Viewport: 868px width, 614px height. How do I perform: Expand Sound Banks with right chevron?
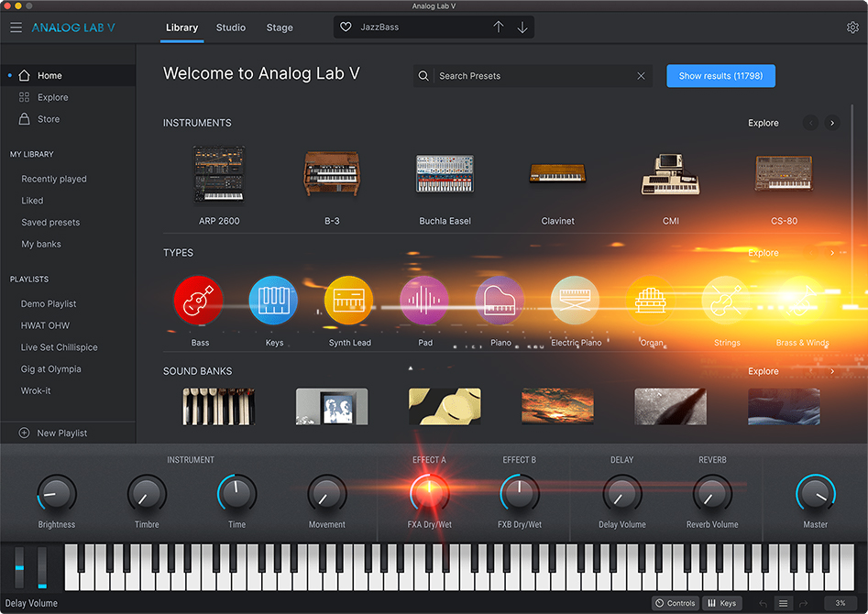(x=832, y=371)
